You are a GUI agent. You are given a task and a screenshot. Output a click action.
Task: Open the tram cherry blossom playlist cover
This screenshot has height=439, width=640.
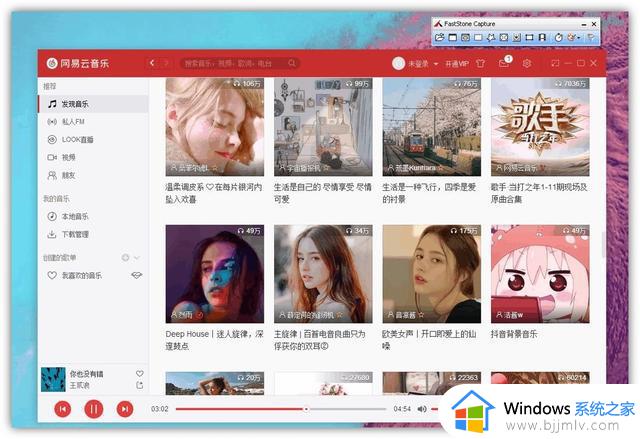point(432,127)
